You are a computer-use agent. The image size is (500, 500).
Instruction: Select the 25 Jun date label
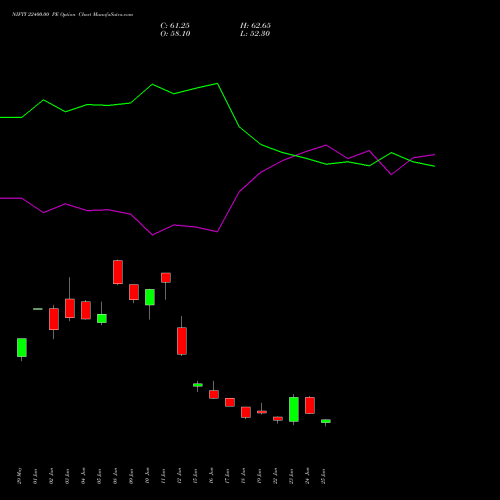[x=323, y=476]
